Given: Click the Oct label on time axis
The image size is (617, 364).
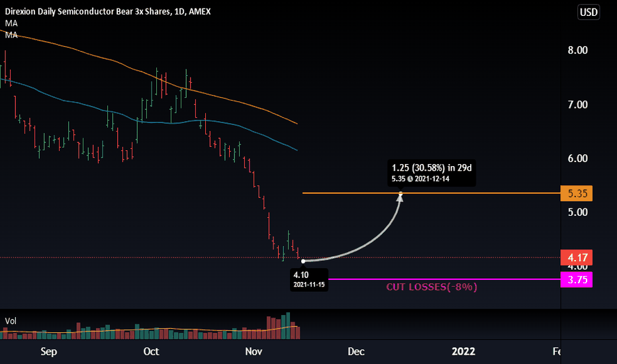Looking at the screenshot, I should pyautogui.click(x=151, y=351).
